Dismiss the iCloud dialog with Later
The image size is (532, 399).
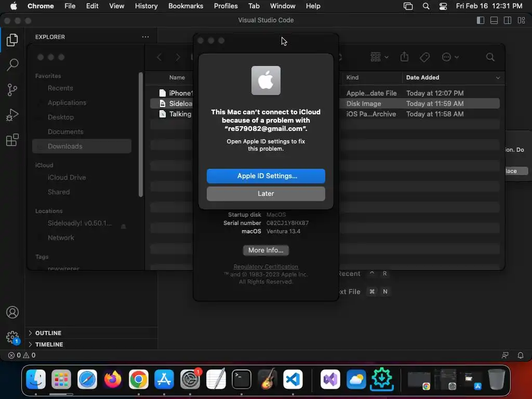tap(265, 193)
